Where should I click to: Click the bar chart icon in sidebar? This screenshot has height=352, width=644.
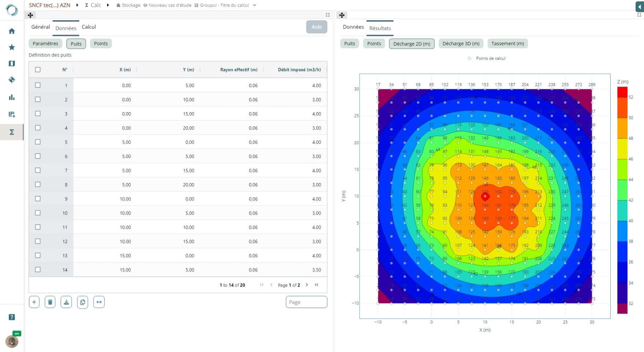pyautogui.click(x=12, y=97)
